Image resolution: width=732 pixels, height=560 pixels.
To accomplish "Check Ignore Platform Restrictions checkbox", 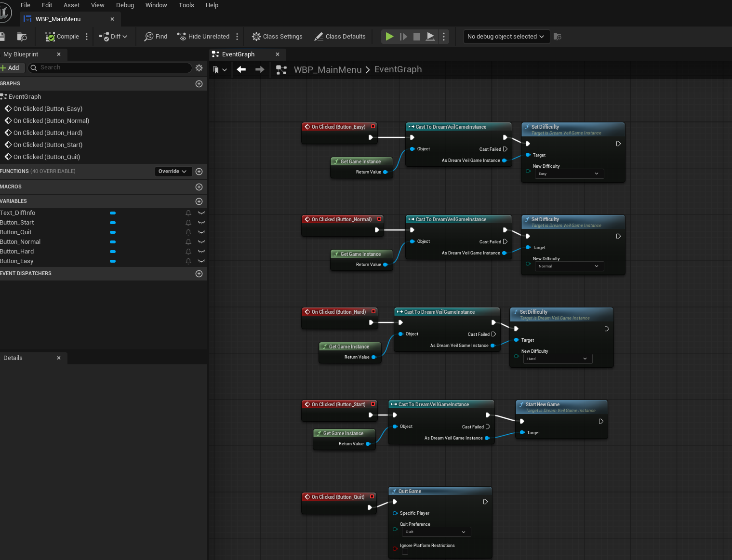I will coord(405,552).
